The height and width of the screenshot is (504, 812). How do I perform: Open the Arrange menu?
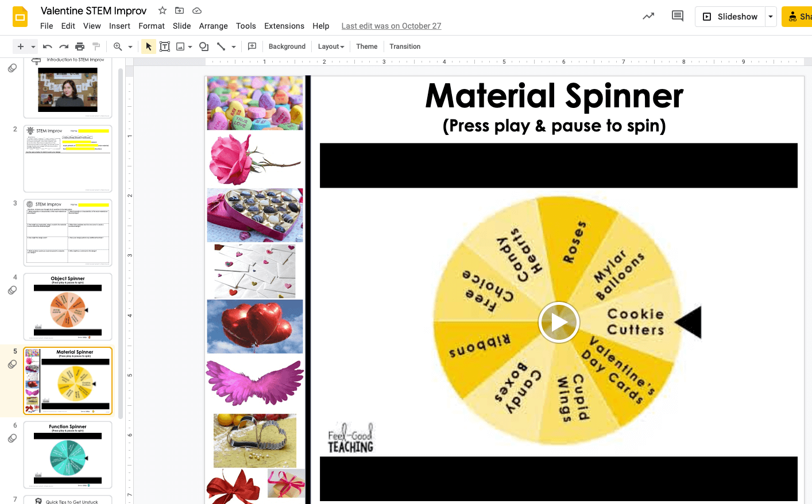213,26
